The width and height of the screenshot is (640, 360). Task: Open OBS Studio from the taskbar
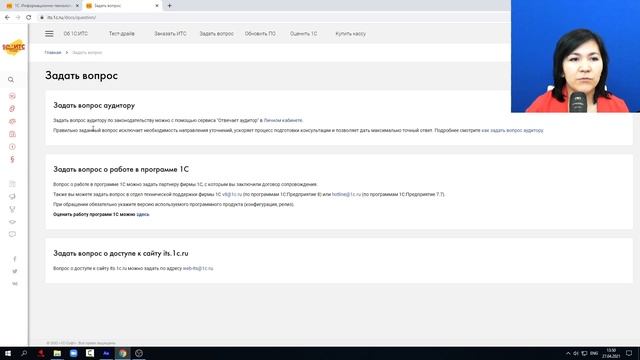pos(139,353)
